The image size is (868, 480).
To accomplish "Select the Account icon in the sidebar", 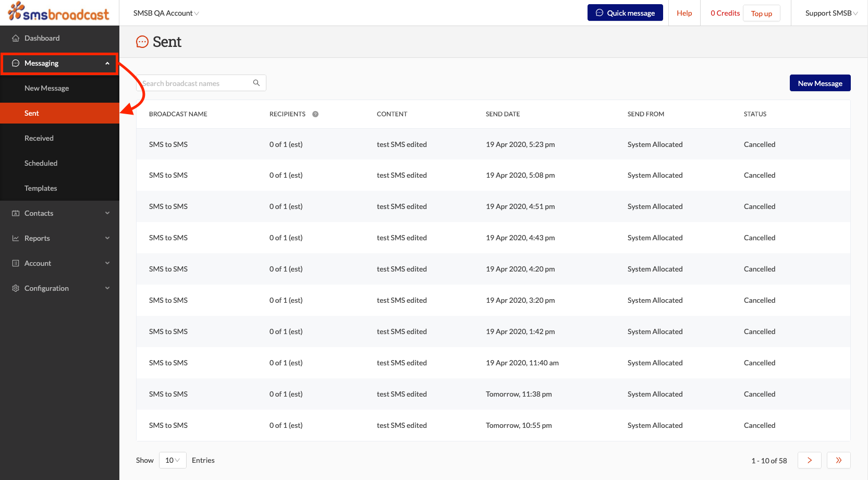I will pos(15,263).
